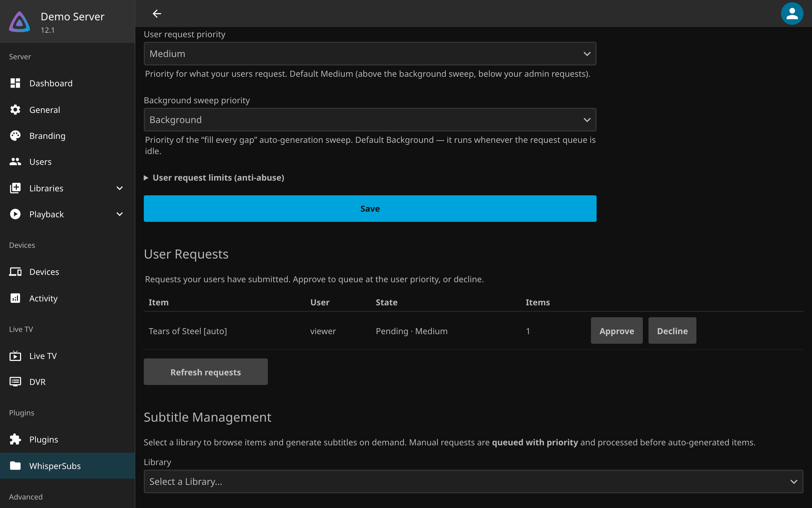Open Background sweep priority dropdown
Screen dimensions: 812x508
coord(370,120)
